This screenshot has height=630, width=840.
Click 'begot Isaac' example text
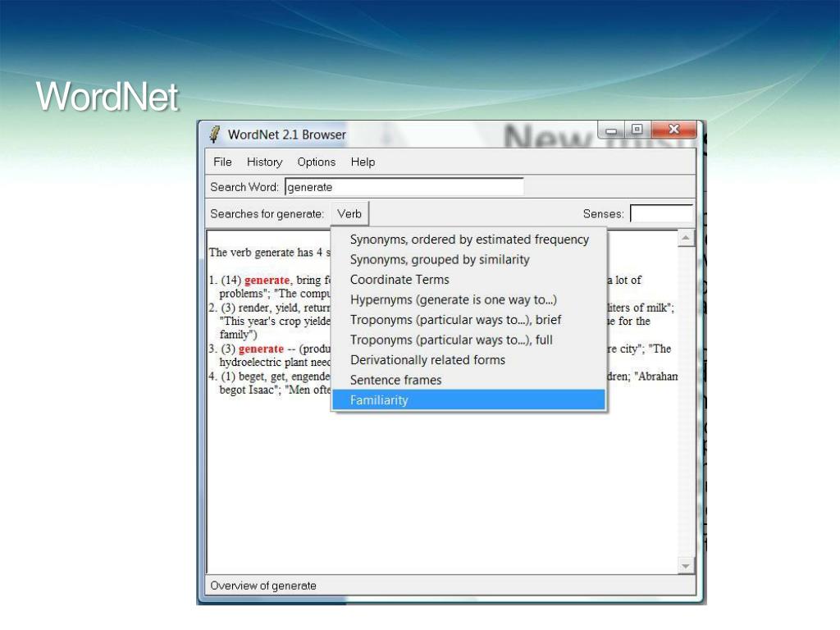[x=248, y=390]
